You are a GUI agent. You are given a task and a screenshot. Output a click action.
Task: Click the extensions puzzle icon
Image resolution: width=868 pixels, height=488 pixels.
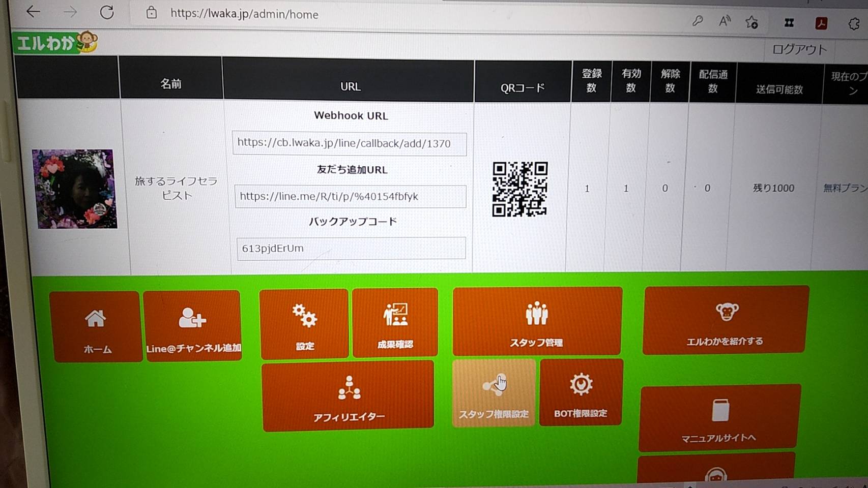point(854,23)
